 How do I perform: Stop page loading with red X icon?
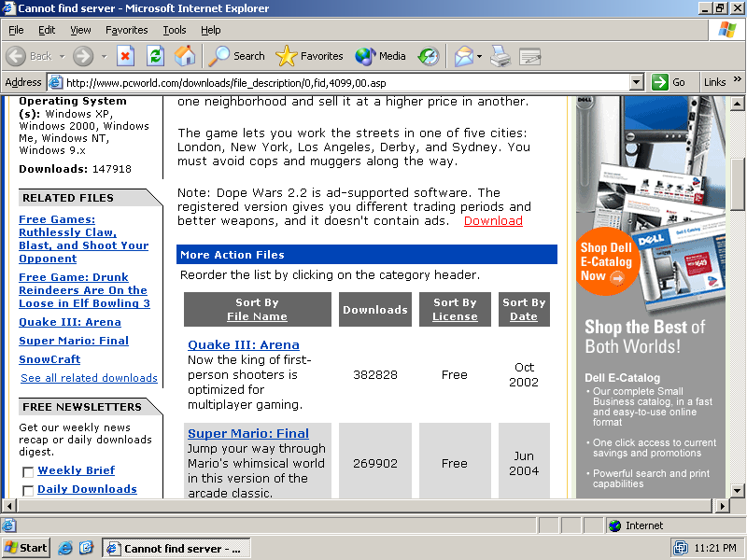pos(125,56)
